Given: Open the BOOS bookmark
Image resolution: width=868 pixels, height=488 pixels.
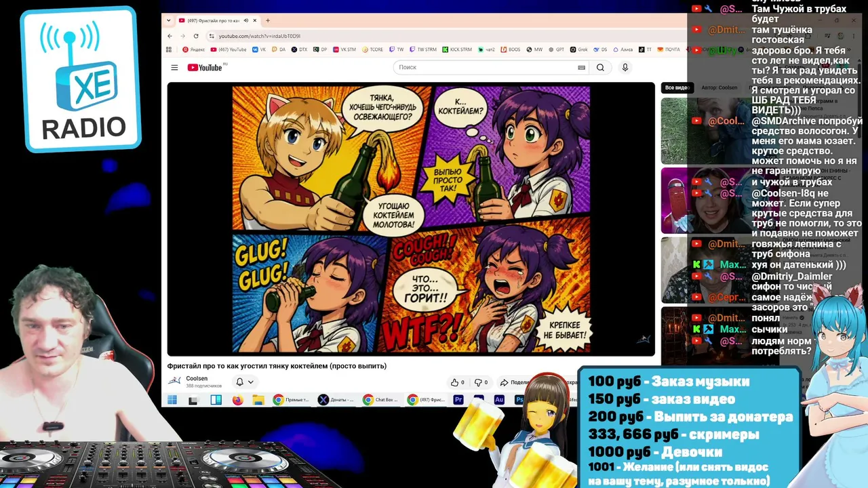Looking at the screenshot, I should click(x=511, y=49).
